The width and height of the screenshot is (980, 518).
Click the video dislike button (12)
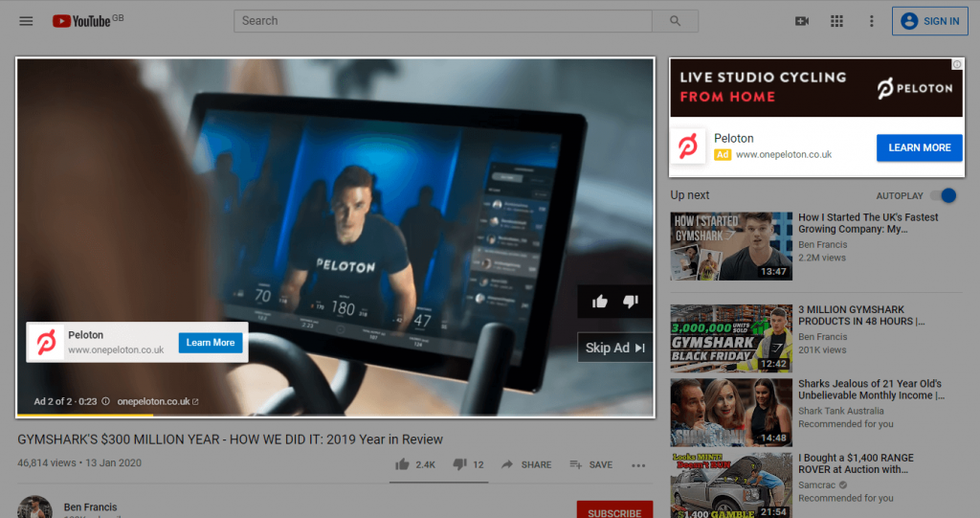pos(468,464)
